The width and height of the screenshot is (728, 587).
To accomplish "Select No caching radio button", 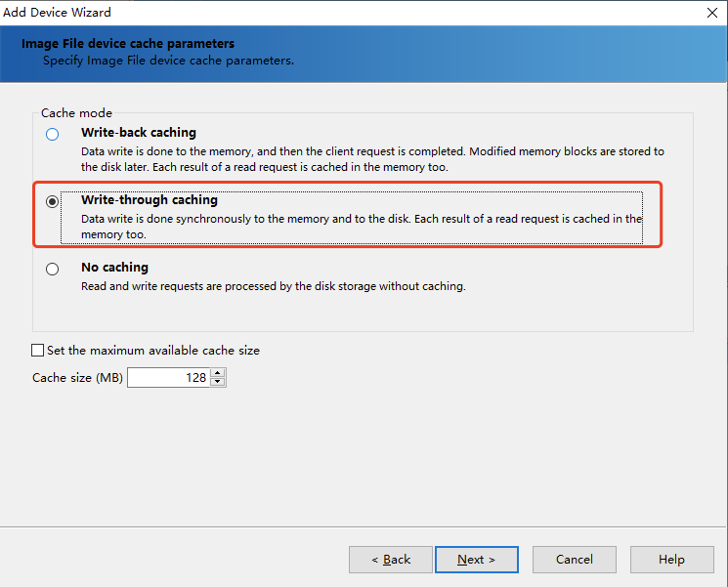I will (53, 269).
